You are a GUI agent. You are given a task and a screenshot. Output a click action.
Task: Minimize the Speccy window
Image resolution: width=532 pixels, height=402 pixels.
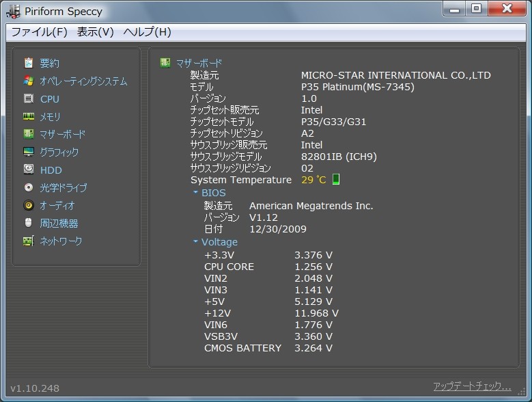tap(454, 9)
